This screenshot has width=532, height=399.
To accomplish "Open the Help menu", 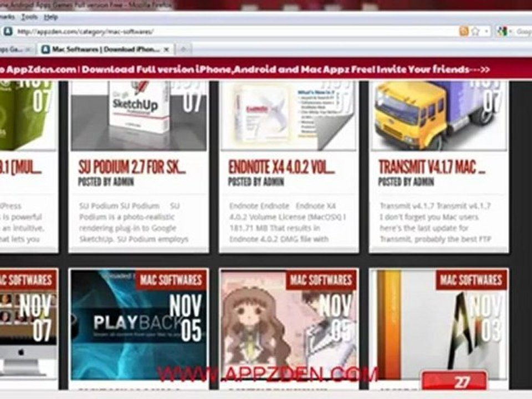I will (x=51, y=17).
